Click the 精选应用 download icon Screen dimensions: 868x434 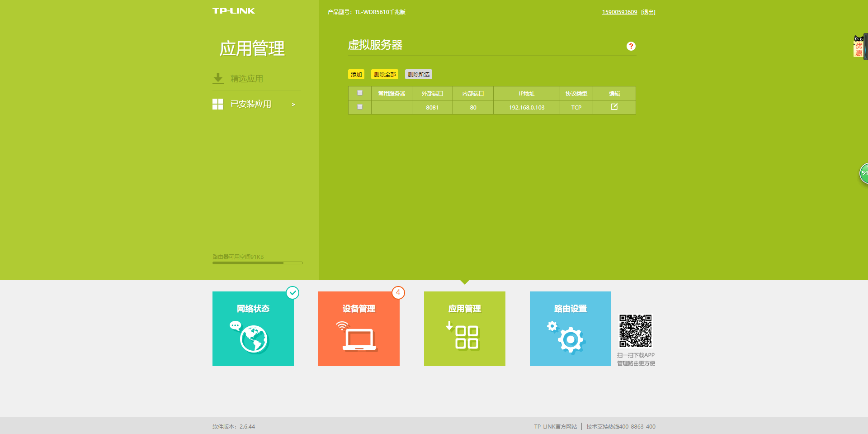point(218,78)
